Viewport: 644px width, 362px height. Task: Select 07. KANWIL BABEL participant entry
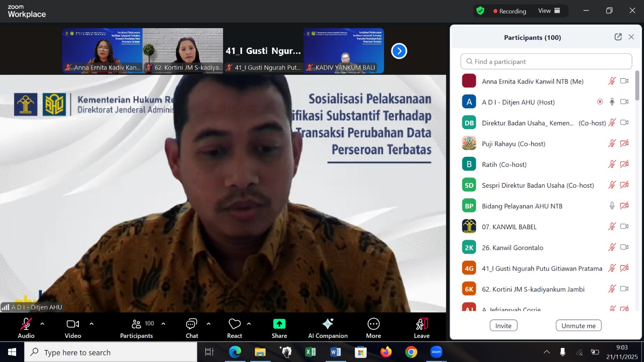(x=509, y=227)
